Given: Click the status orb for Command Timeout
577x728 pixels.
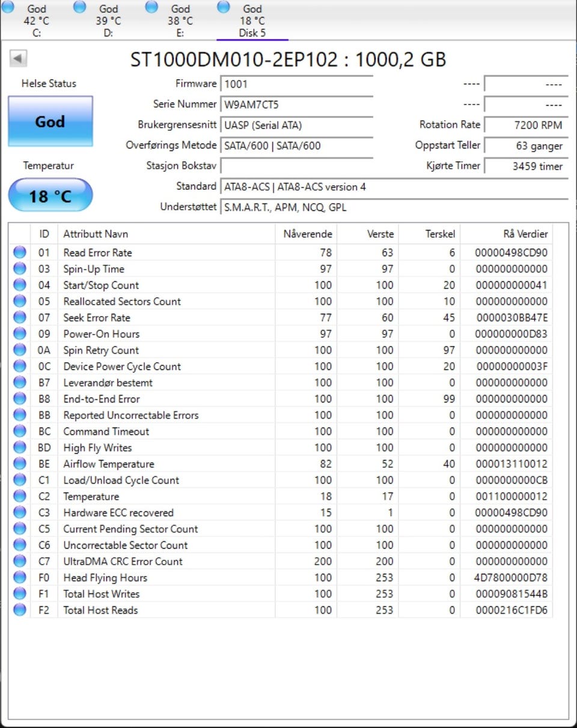Looking at the screenshot, I should pyautogui.click(x=20, y=431).
